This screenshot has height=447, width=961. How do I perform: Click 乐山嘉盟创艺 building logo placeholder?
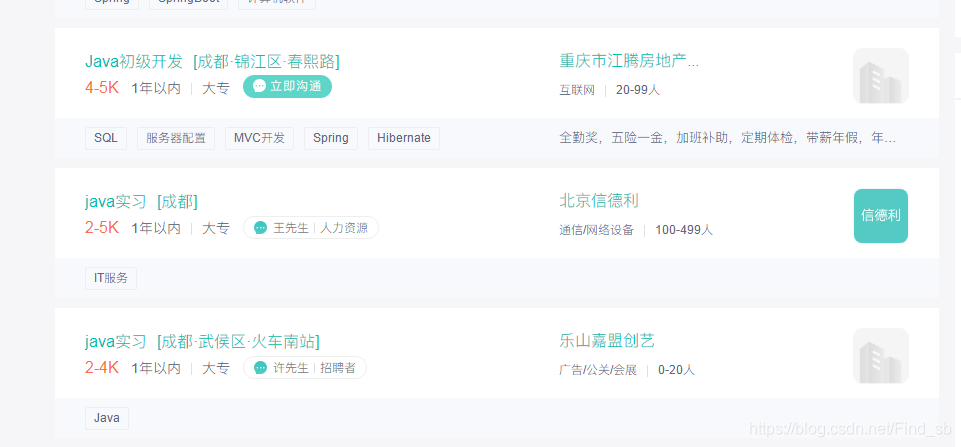coord(880,356)
